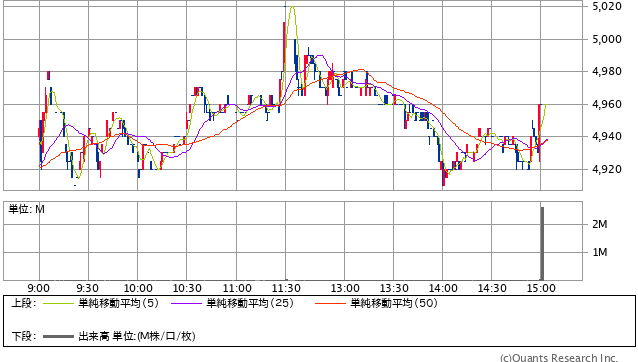Click the 11:30 time axis label
Viewport: 638px width, 362px height.
(286, 288)
